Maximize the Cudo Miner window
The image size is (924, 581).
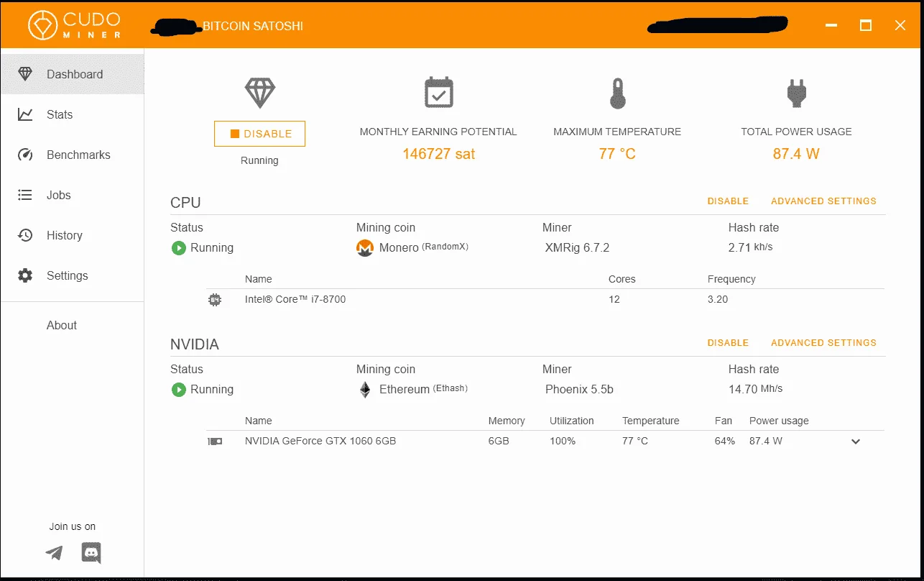click(866, 25)
